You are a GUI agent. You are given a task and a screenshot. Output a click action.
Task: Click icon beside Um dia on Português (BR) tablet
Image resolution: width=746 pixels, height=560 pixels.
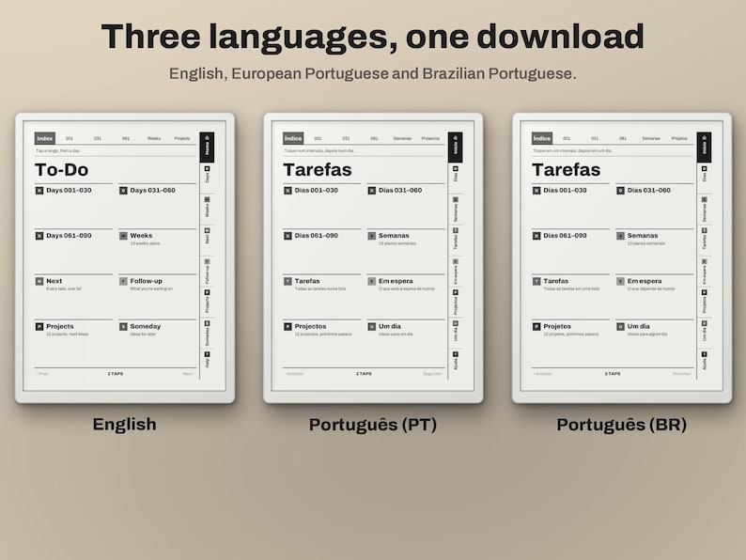click(620, 326)
